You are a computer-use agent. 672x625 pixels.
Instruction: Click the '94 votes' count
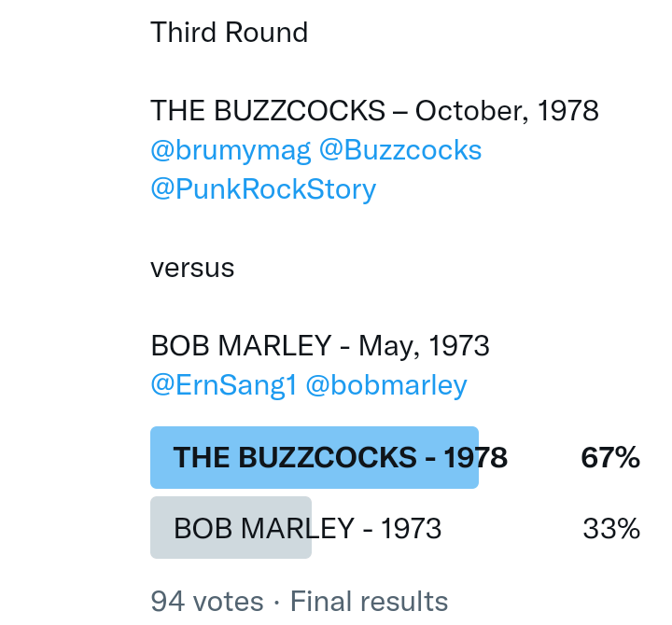(207, 601)
